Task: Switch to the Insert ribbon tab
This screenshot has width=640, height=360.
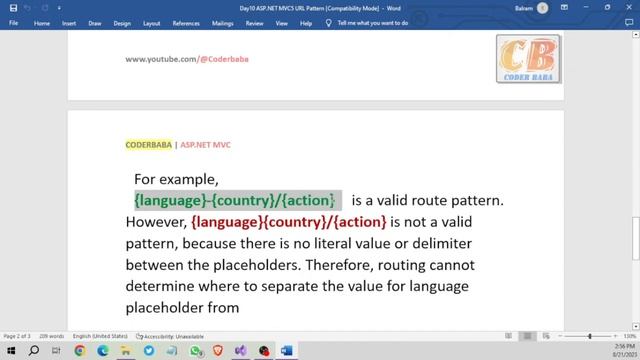Action: pyautogui.click(x=69, y=23)
